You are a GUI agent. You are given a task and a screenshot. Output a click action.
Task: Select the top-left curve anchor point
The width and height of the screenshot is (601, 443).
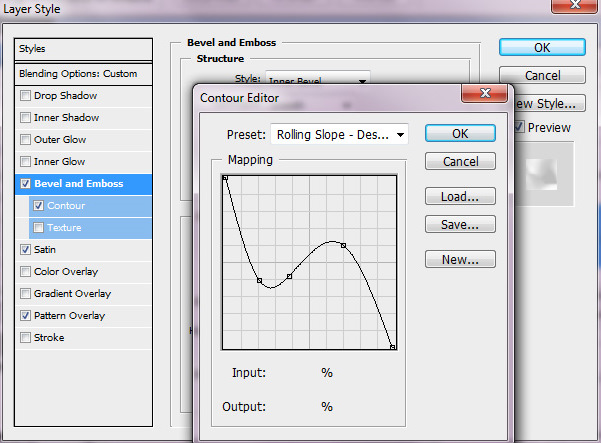225,178
